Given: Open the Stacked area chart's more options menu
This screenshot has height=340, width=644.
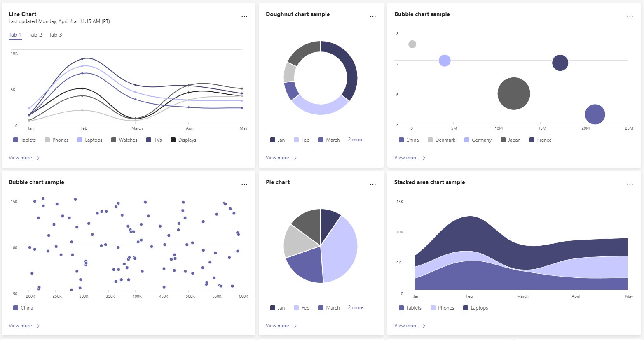Looking at the screenshot, I should pyautogui.click(x=630, y=184).
